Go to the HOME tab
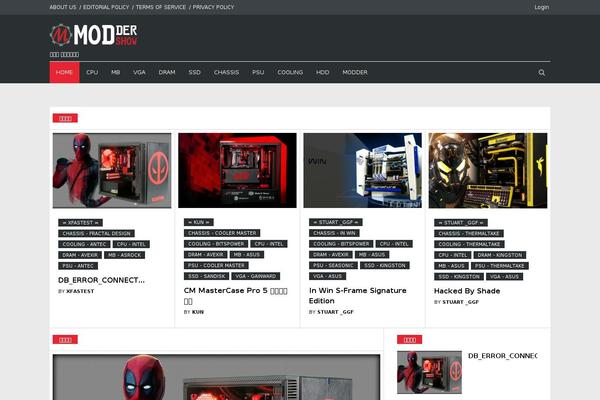This screenshot has height=400, width=600. pos(64,72)
